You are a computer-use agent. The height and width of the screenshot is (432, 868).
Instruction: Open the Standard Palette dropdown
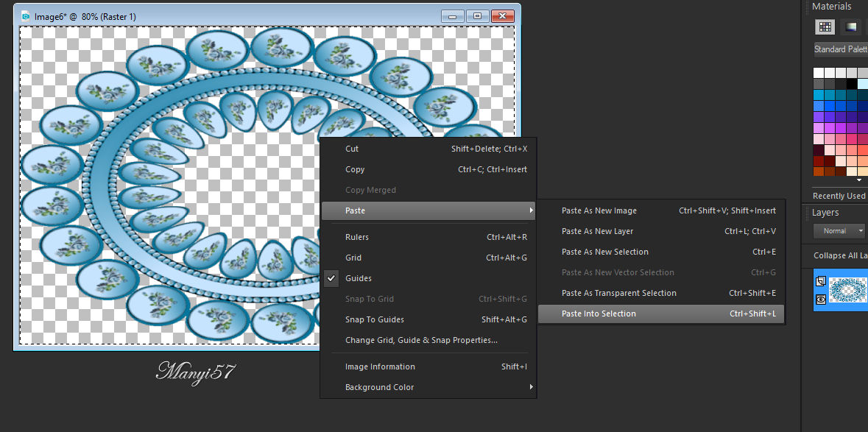[840, 49]
